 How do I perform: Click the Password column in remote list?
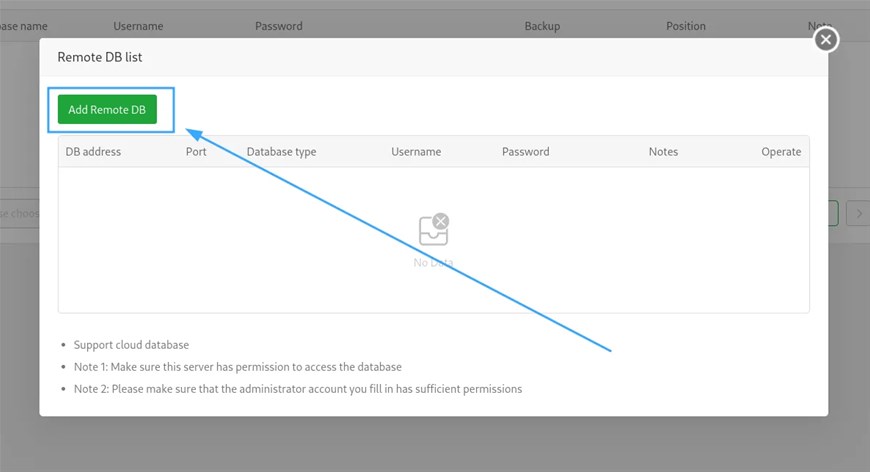click(525, 151)
